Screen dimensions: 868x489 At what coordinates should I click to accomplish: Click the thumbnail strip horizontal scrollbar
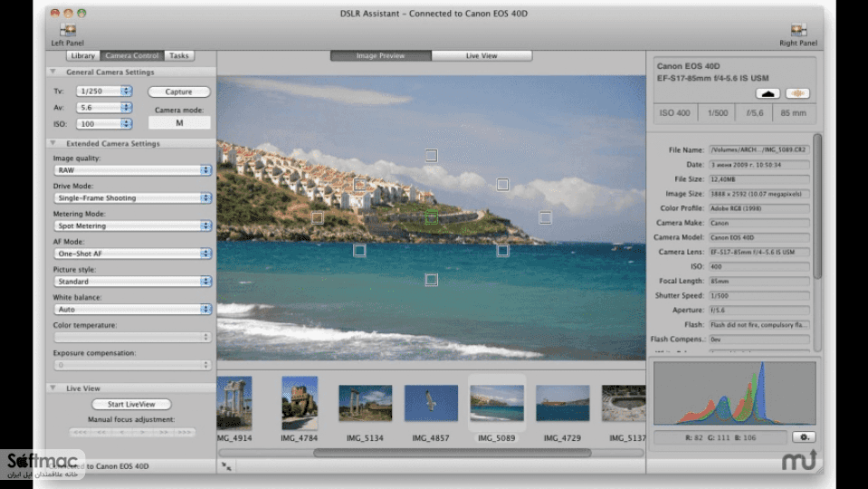coord(452,453)
